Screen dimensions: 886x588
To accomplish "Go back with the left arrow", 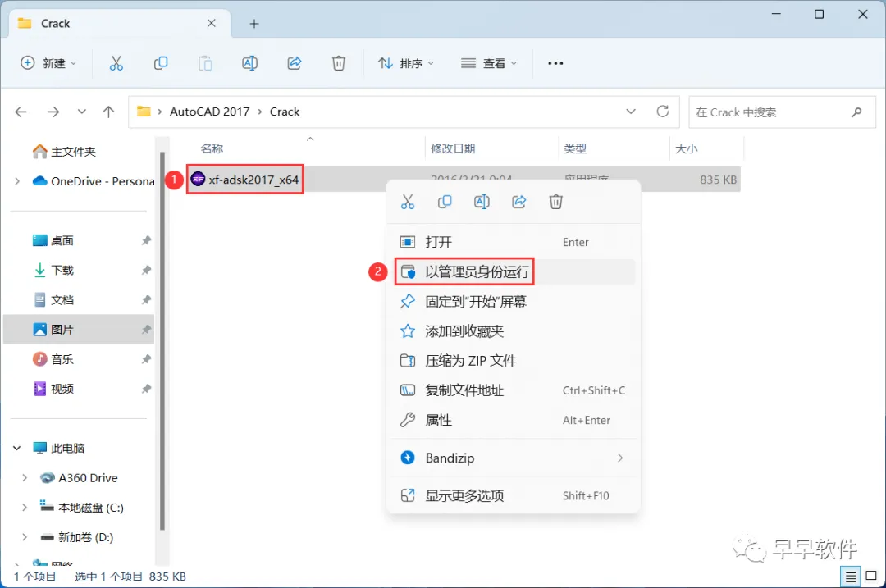I will coord(21,112).
